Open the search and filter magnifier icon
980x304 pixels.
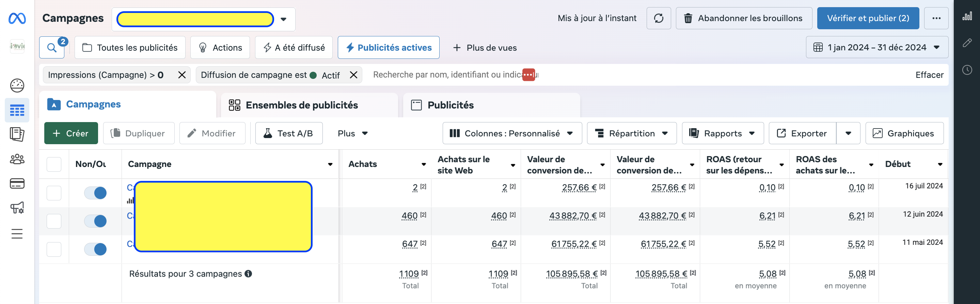tap(52, 48)
